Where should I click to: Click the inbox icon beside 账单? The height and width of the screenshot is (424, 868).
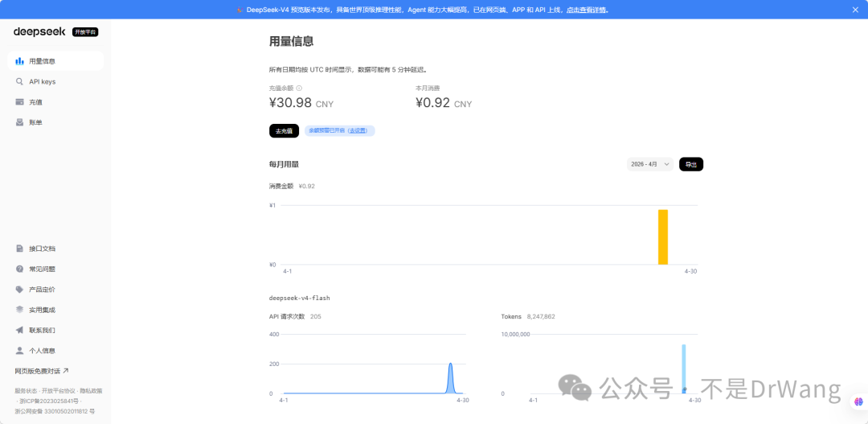point(19,122)
